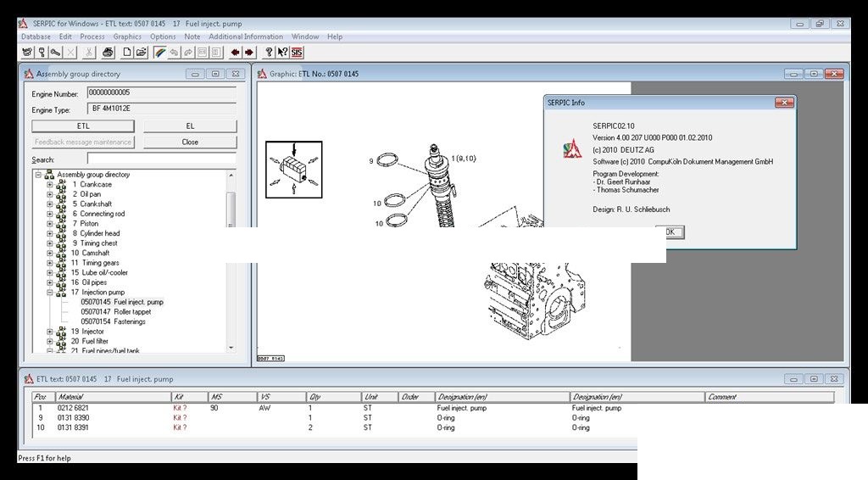Expand the Crankcase tree node

pyautogui.click(x=50, y=184)
